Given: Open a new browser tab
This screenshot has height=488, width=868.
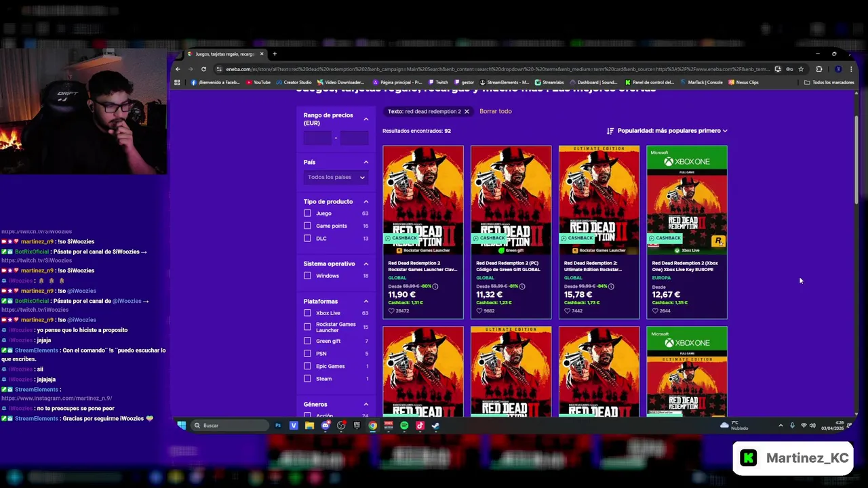Looking at the screenshot, I should point(275,54).
